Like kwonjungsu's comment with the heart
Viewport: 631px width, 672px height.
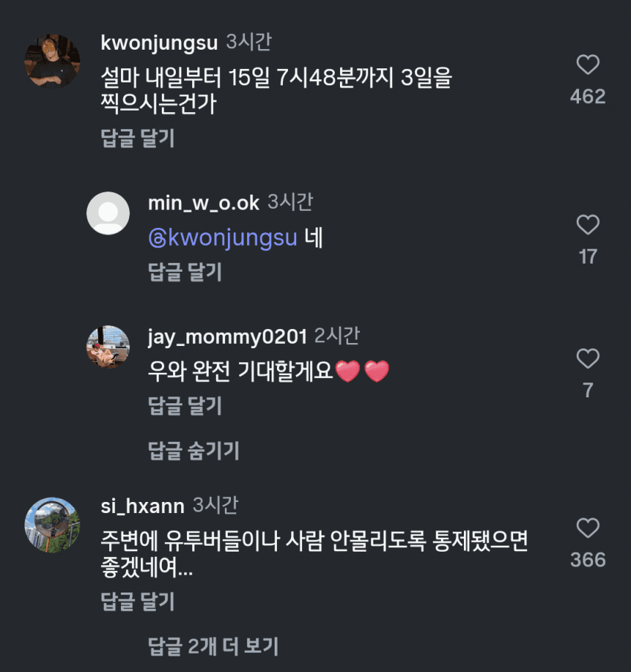[587, 65]
